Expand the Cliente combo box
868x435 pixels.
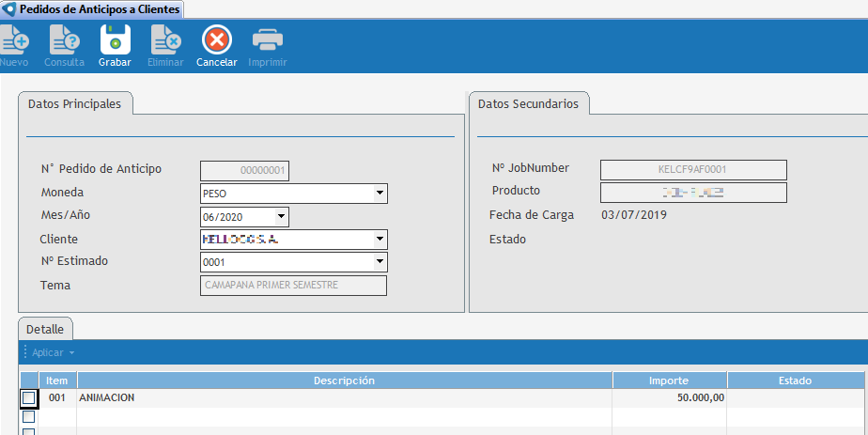[x=380, y=240]
